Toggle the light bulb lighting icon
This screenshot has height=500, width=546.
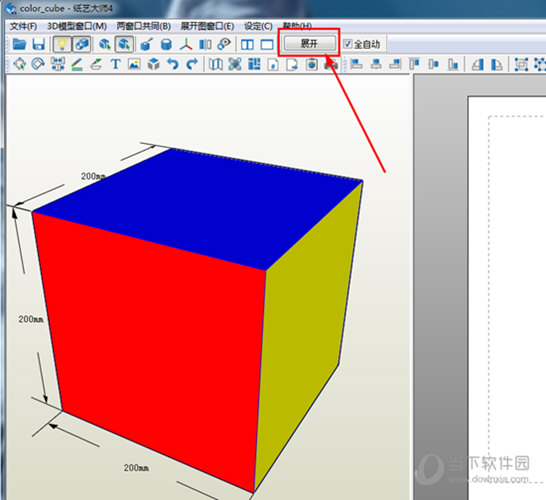[62, 44]
